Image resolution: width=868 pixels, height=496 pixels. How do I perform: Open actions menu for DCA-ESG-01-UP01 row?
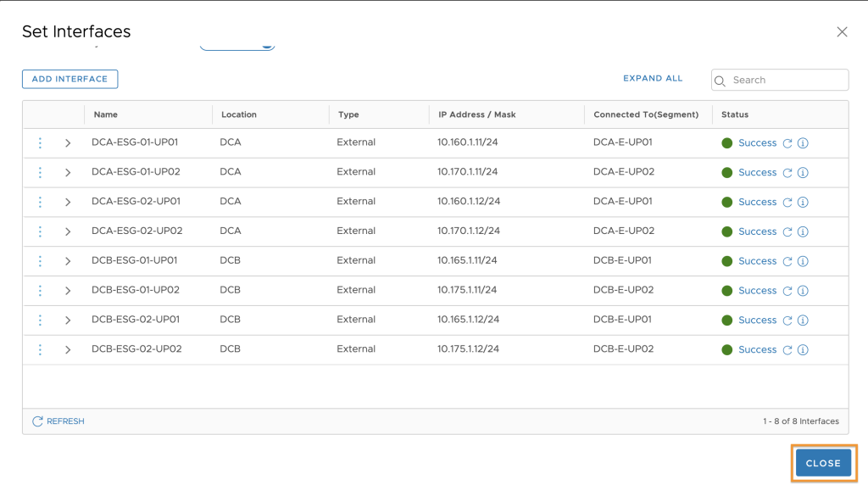tap(40, 142)
